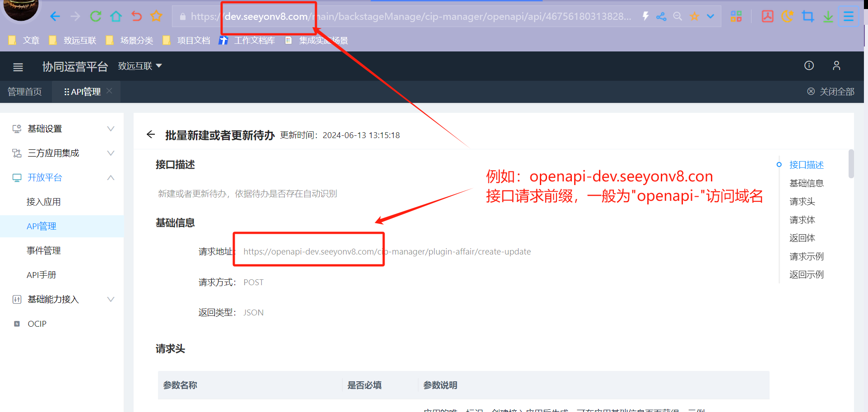Screen dimensions: 868x412
Task: Click the POST request method value
Action: [253, 282]
